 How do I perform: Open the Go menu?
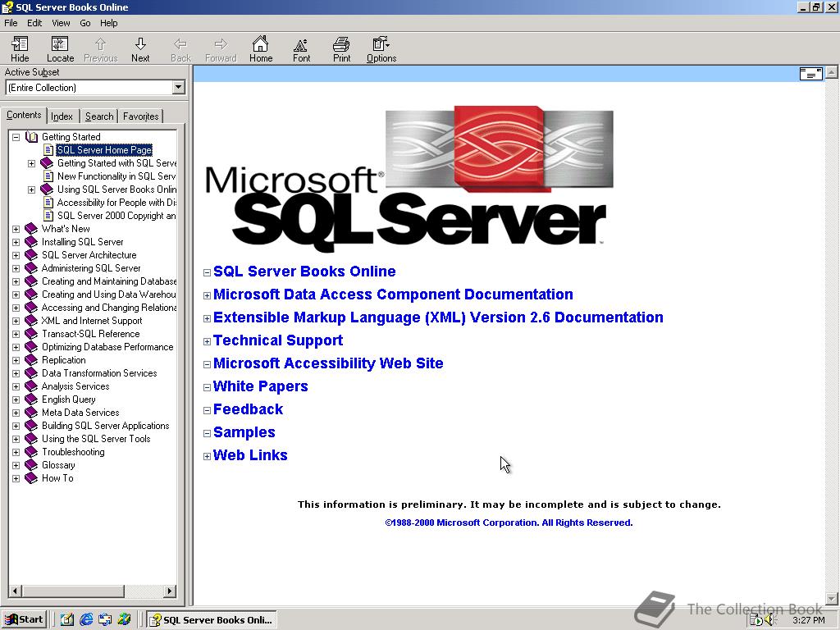coord(85,23)
